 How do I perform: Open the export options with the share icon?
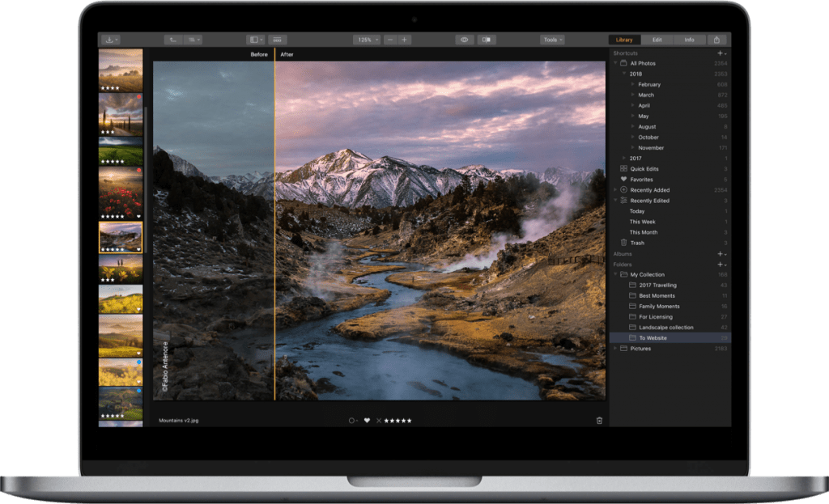click(716, 40)
